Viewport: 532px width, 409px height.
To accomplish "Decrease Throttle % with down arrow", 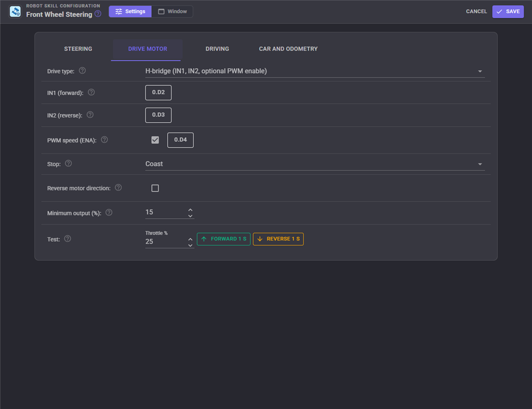I will (x=190, y=245).
